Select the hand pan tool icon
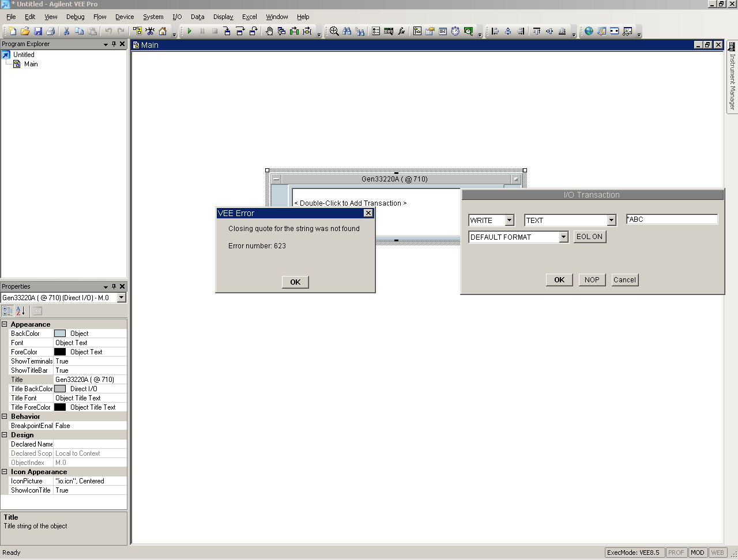This screenshot has width=738, height=560. pos(269,31)
